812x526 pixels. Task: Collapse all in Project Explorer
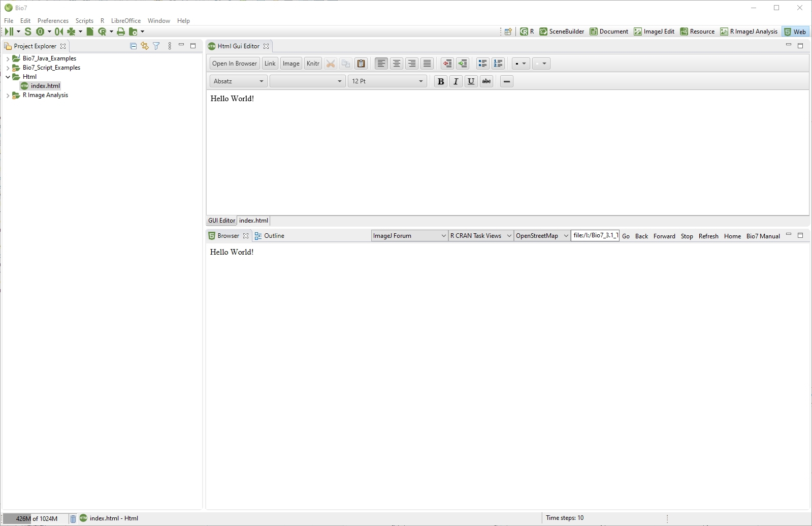pyautogui.click(x=133, y=46)
